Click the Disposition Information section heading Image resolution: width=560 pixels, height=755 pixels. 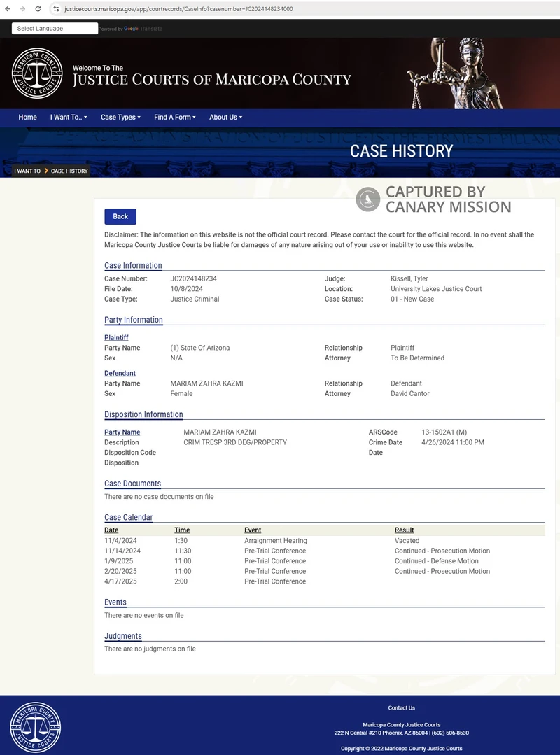click(143, 414)
